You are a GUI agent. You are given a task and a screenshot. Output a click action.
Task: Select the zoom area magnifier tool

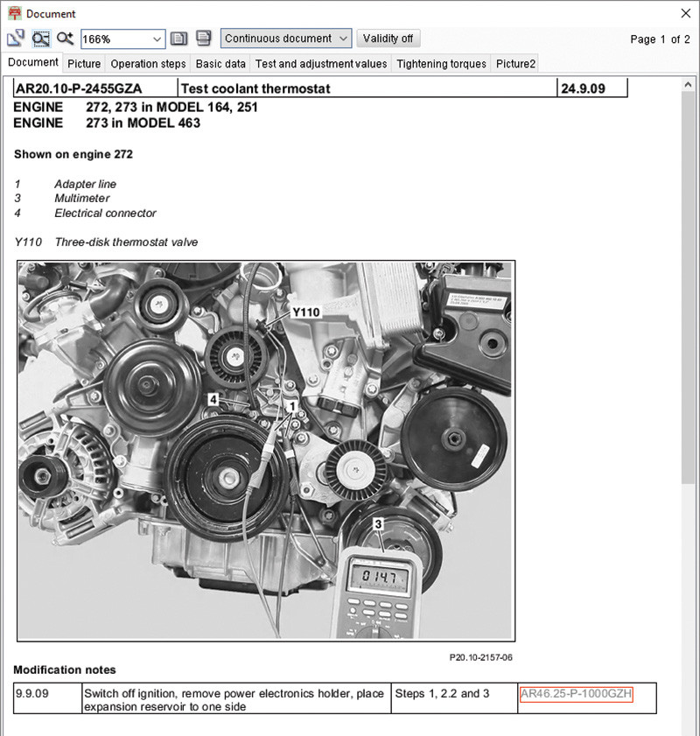point(40,39)
